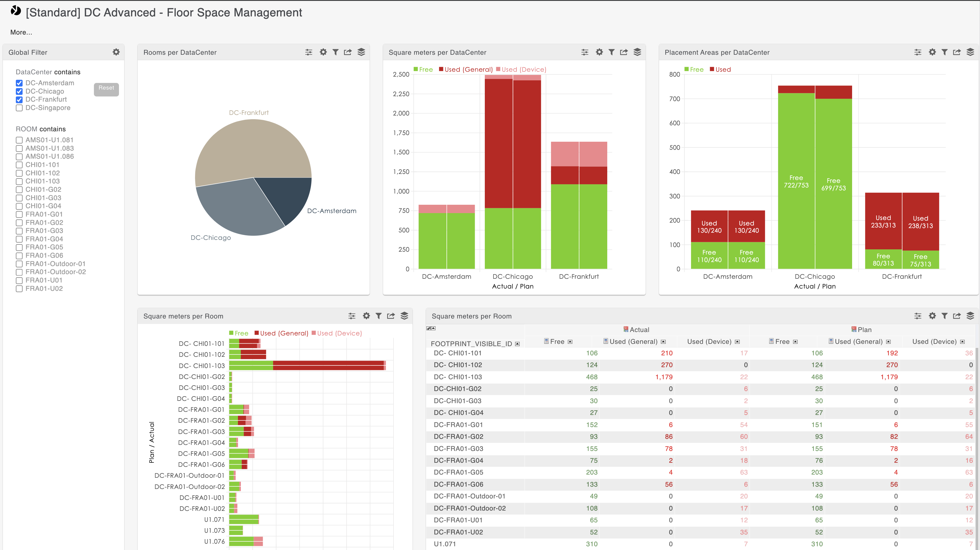Check the FRA01-Outdoor-01 room filter
This screenshot has height=550, width=980.
(x=19, y=264)
